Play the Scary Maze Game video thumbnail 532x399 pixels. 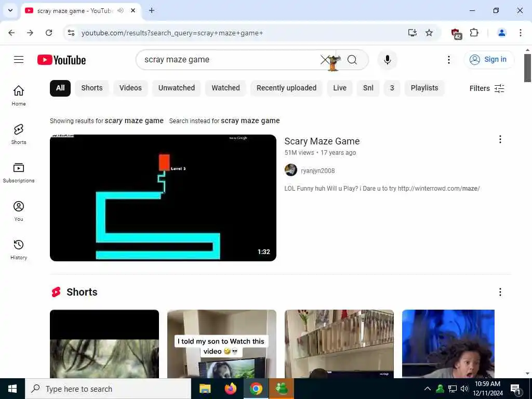tap(163, 198)
